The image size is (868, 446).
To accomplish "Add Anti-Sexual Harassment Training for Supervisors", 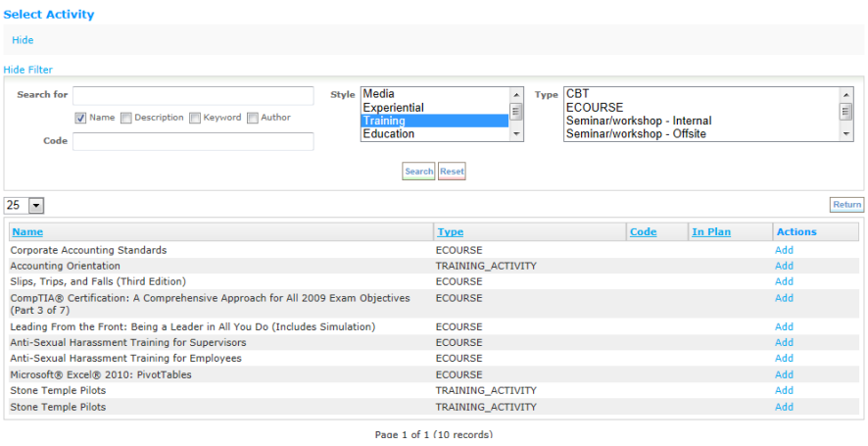I will tap(784, 342).
